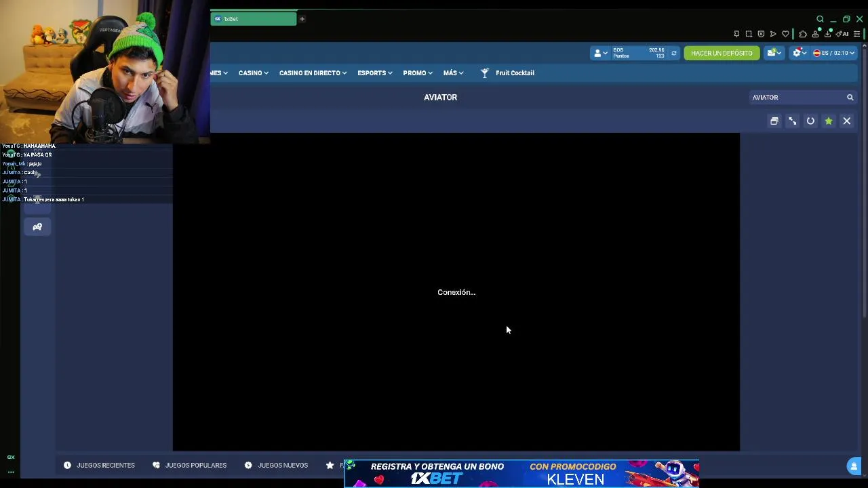Viewport: 868px width, 488px height.
Task: Open JUEGOS NUEVOS tab
Action: coord(276,465)
